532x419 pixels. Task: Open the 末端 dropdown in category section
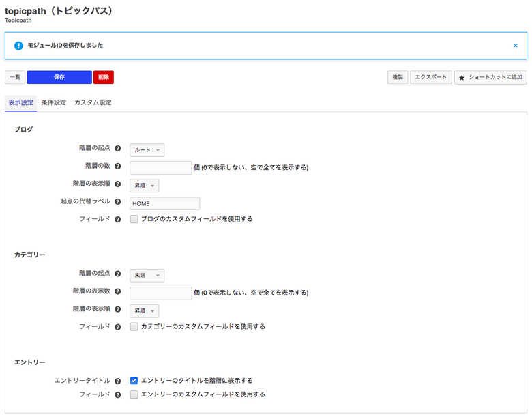[147, 275]
